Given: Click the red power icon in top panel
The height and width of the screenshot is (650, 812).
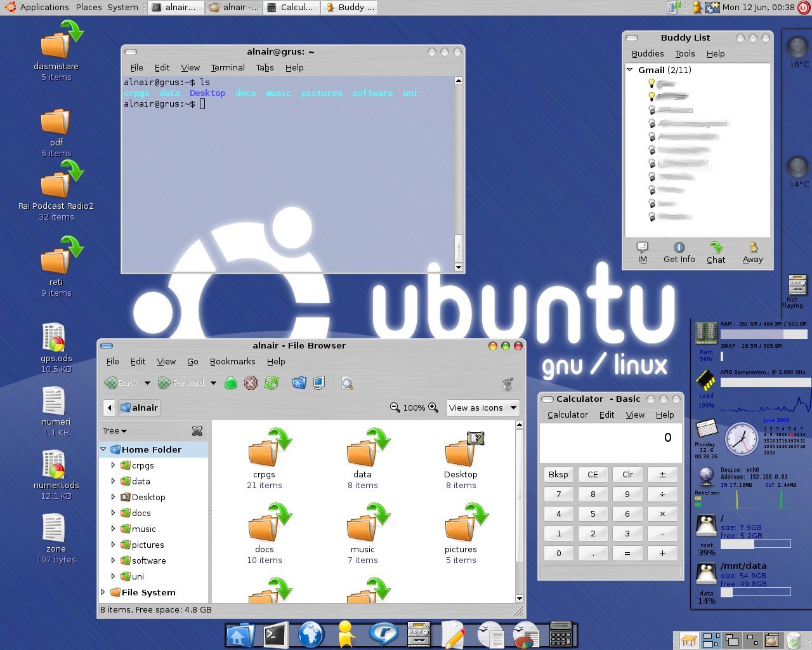Looking at the screenshot, I should 803,7.
